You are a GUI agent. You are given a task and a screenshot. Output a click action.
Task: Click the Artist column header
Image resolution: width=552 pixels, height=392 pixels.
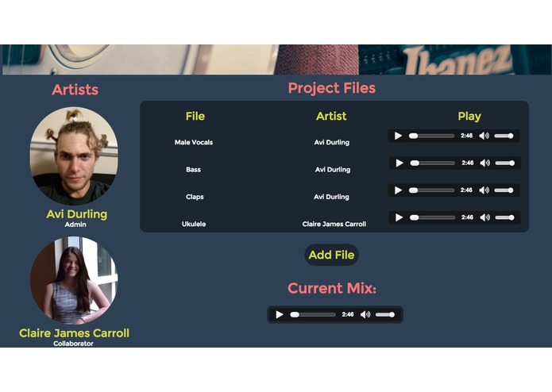(x=331, y=116)
